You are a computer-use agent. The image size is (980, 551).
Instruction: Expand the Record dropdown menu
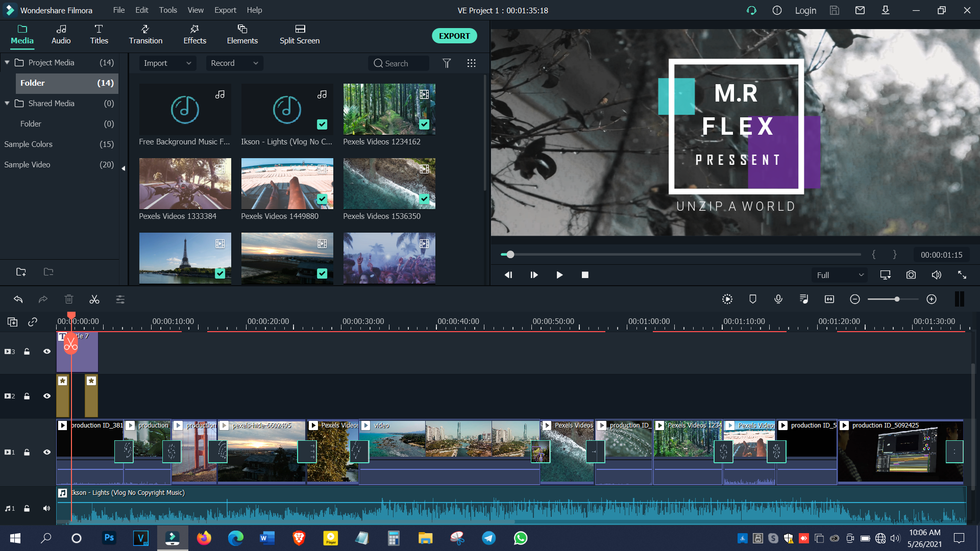[234, 63]
